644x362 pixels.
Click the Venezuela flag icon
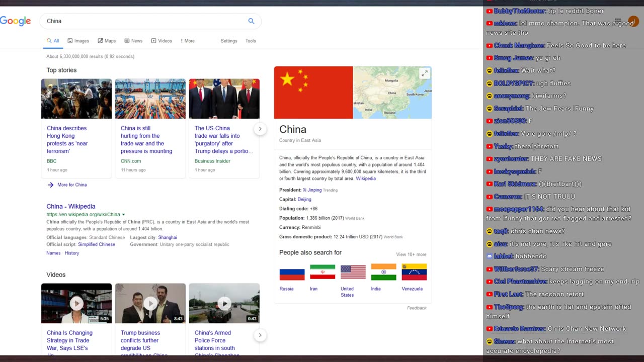click(x=414, y=272)
